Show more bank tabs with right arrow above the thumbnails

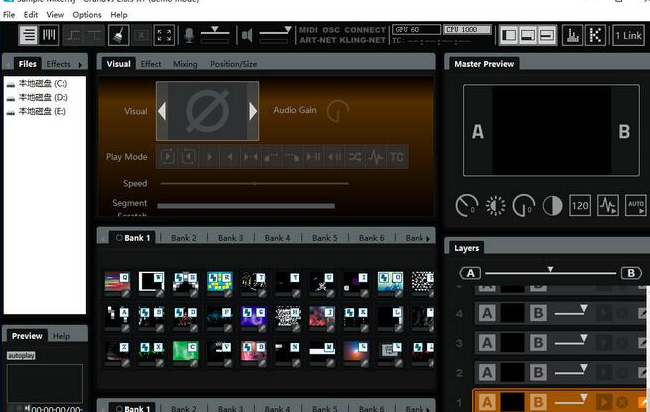(428, 238)
